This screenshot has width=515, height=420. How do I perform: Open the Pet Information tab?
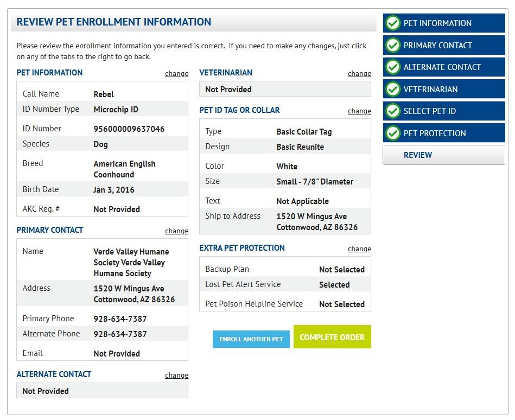coord(437,23)
